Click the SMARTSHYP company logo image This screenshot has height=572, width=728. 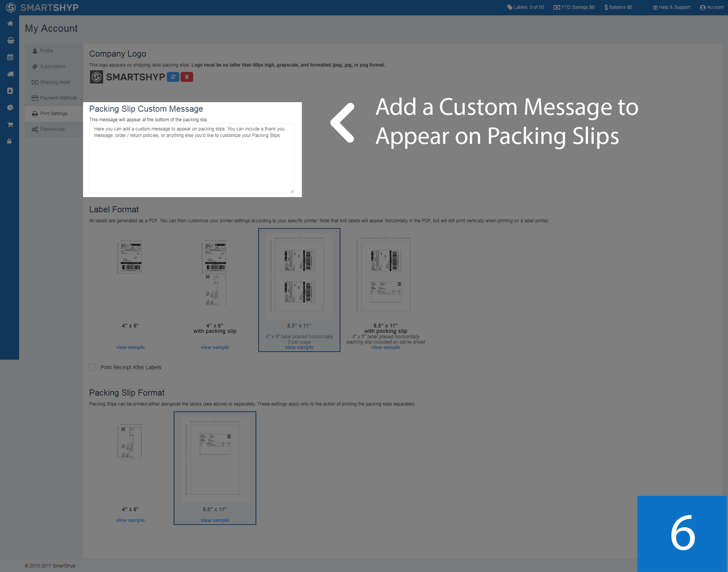pyautogui.click(x=127, y=77)
